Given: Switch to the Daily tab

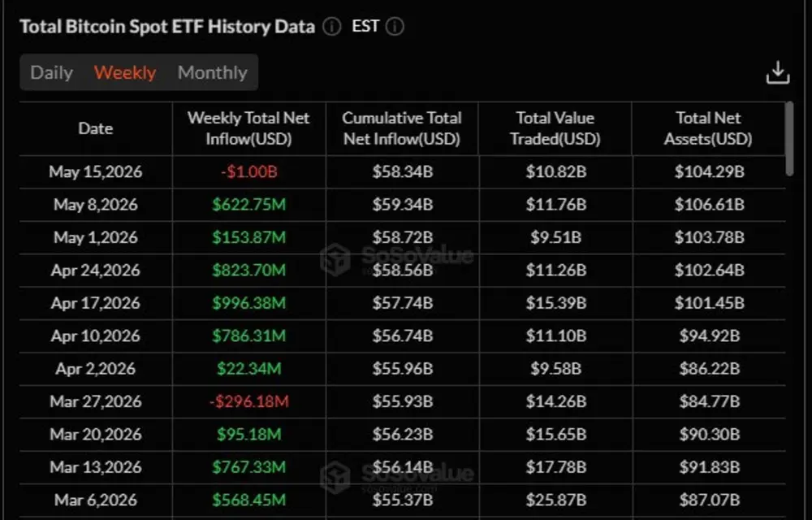Looking at the screenshot, I should (x=51, y=72).
